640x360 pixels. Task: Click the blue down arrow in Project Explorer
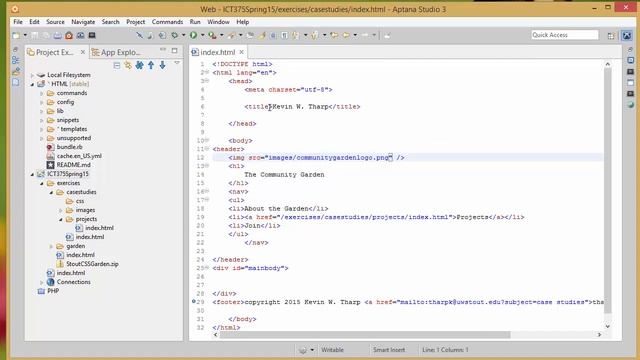point(162,65)
